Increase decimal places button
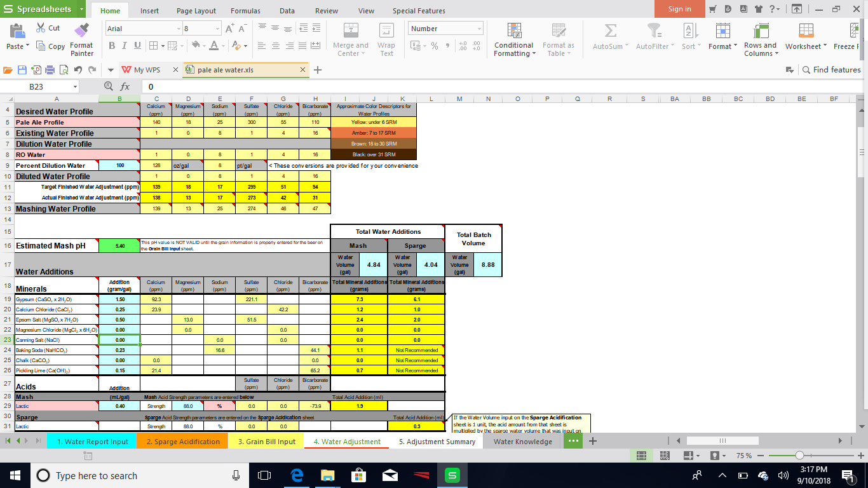The image size is (868, 488). [x=463, y=46]
